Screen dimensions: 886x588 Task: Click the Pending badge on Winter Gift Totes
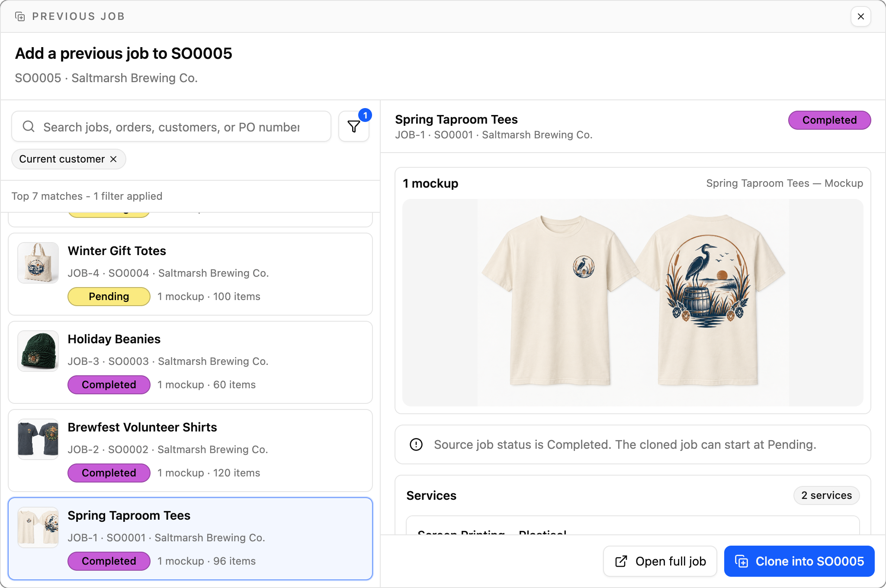(x=109, y=297)
